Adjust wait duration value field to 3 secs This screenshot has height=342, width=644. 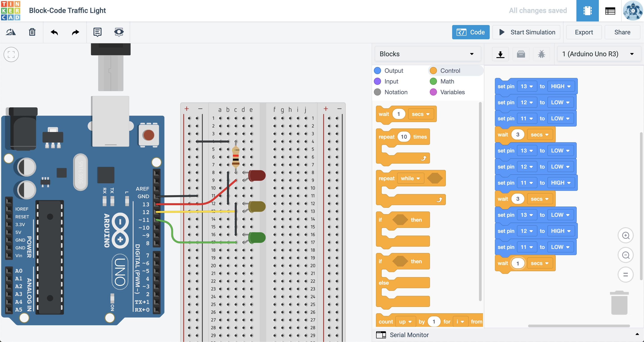point(517,263)
